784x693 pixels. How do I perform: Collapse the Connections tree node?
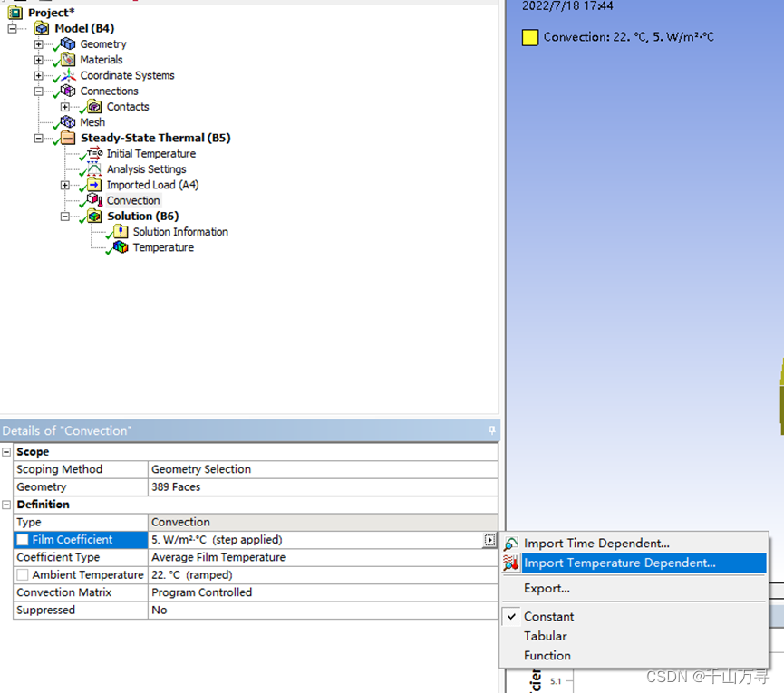coord(39,91)
